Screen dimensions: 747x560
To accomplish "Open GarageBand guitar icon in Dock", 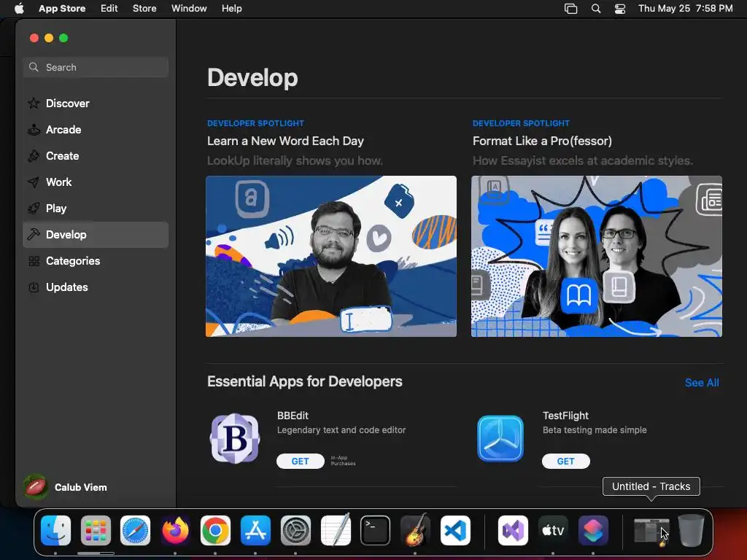I will (x=415, y=529).
